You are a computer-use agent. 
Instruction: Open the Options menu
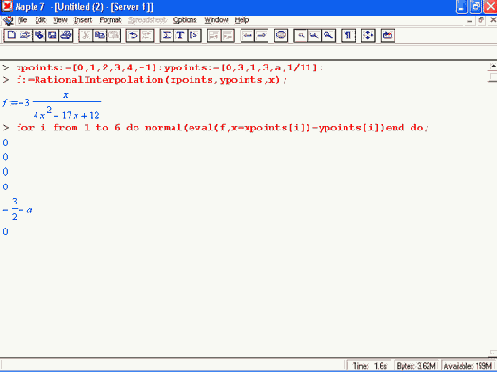(x=185, y=20)
